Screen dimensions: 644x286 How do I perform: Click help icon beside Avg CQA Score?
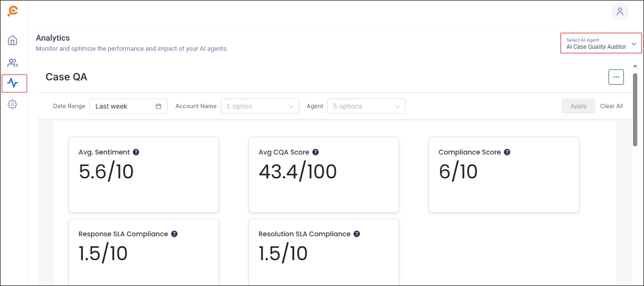[316, 152]
